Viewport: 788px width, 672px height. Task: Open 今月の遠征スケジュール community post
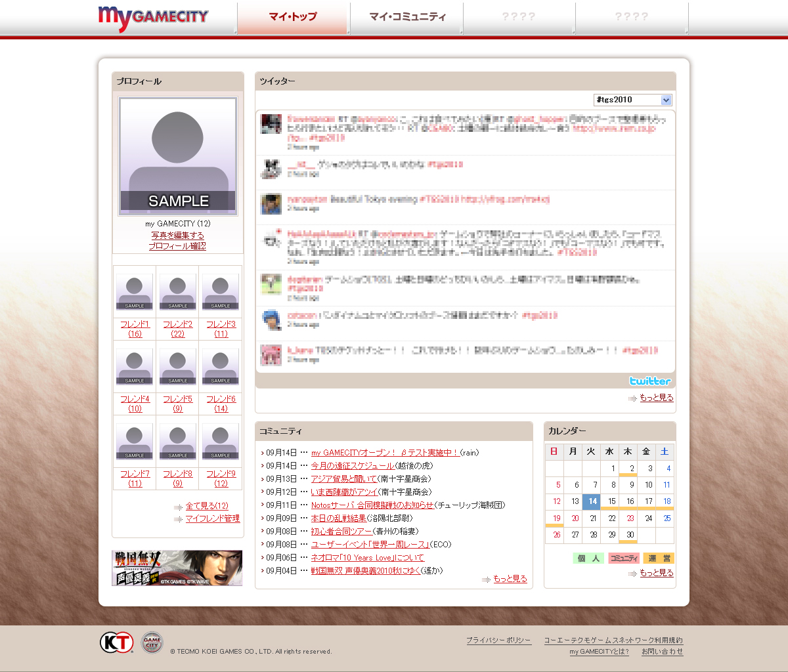tap(353, 466)
